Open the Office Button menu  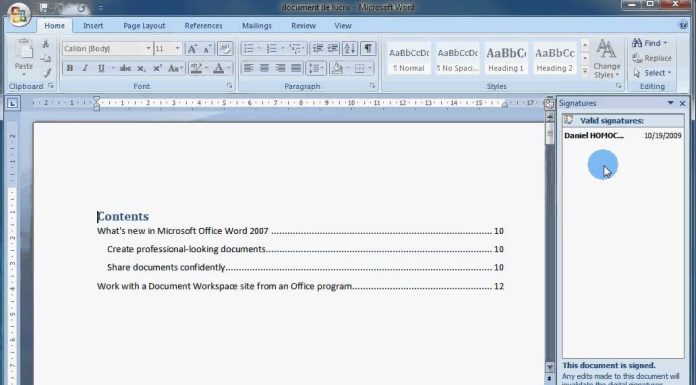click(x=18, y=15)
